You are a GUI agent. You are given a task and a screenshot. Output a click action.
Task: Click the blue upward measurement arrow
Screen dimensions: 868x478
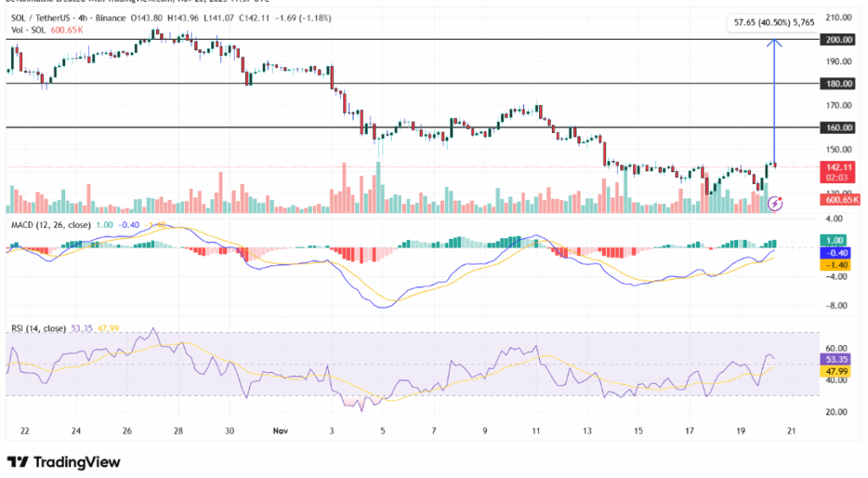(x=774, y=102)
